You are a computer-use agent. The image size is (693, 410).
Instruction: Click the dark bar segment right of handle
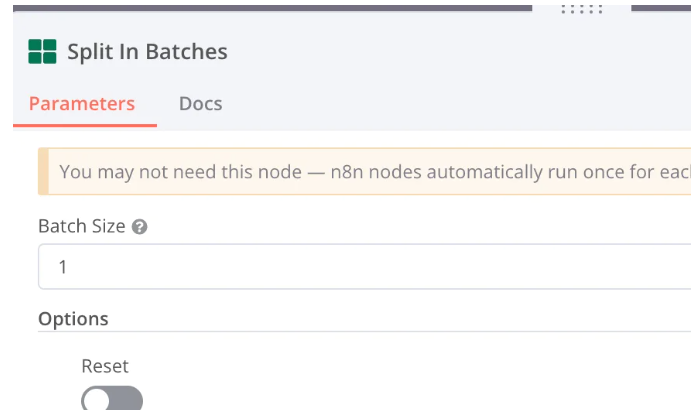point(661,8)
